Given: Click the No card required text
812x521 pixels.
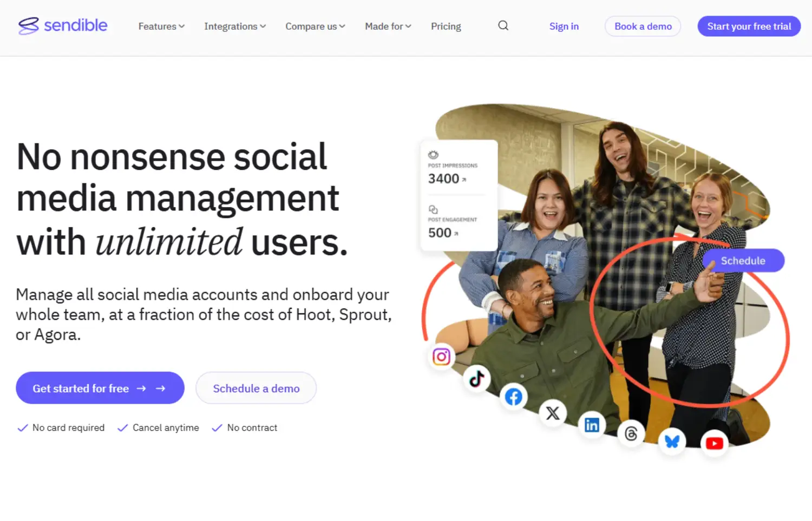Looking at the screenshot, I should [68, 427].
